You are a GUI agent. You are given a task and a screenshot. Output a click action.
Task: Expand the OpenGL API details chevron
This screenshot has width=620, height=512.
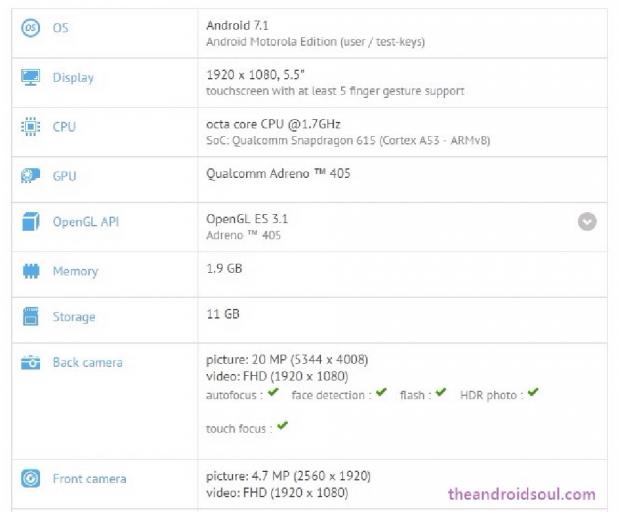587,222
